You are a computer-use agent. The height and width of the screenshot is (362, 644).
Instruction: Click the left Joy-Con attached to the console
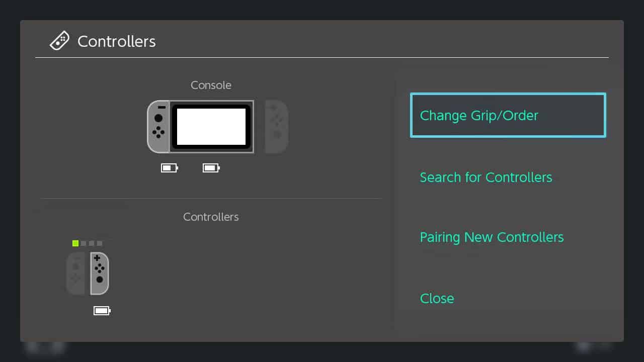click(158, 127)
